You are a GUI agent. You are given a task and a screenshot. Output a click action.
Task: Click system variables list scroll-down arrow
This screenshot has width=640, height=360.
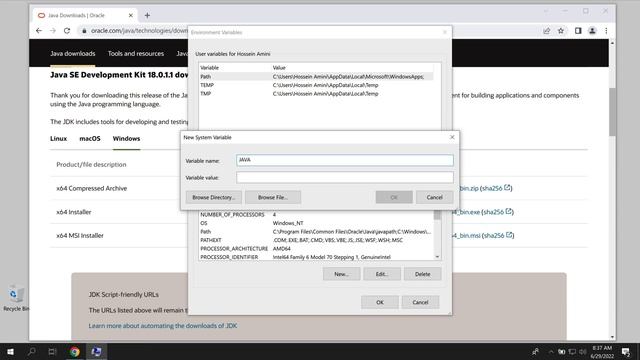pyautogui.click(x=437, y=257)
